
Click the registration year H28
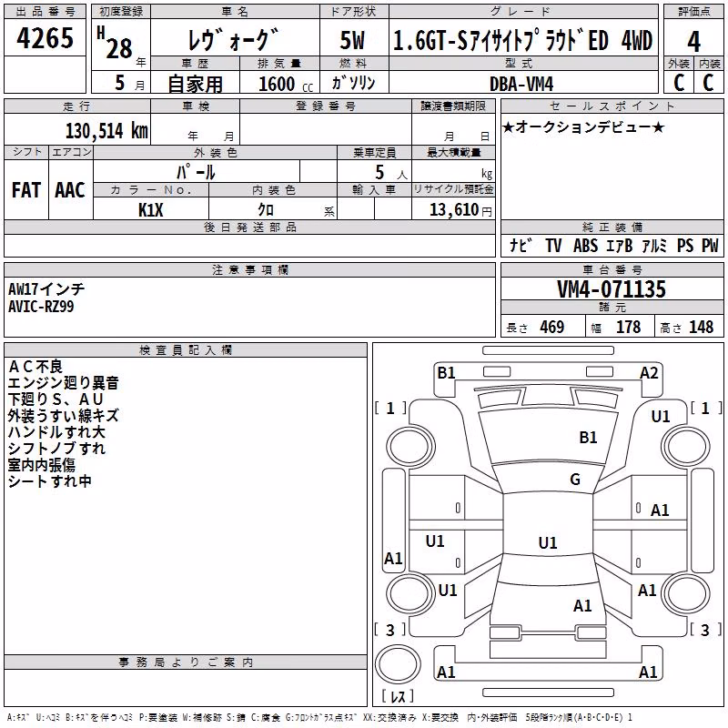coord(116,43)
